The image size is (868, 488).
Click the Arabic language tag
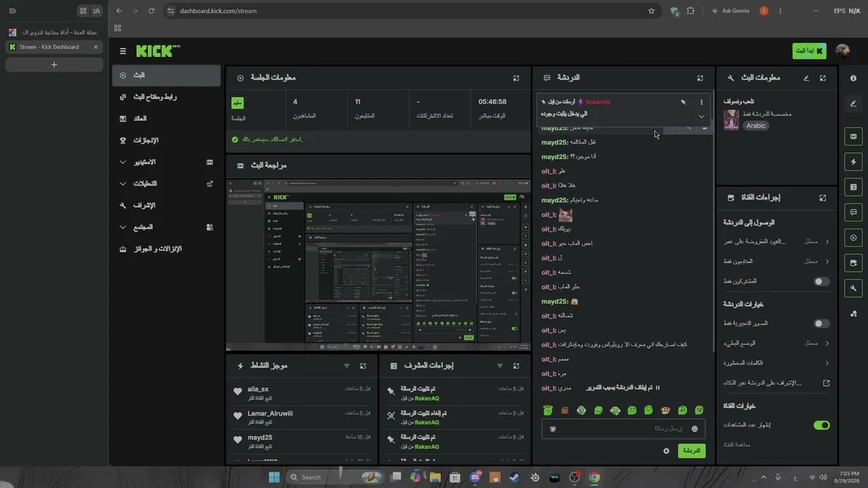tap(756, 125)
